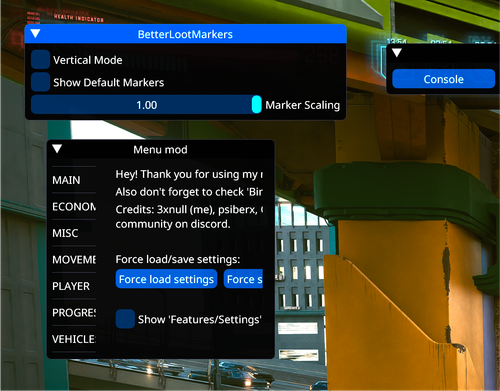Click the 'Credits: 3xnull (me)' line
The height and width of the screenshot is (391, 500).
tap(189, 209)
